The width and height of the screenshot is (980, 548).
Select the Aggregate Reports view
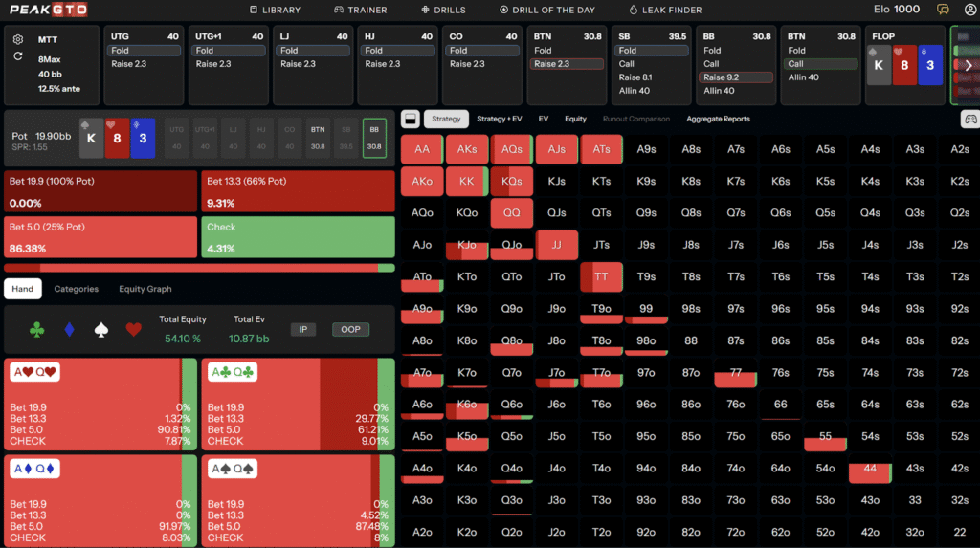718,120
